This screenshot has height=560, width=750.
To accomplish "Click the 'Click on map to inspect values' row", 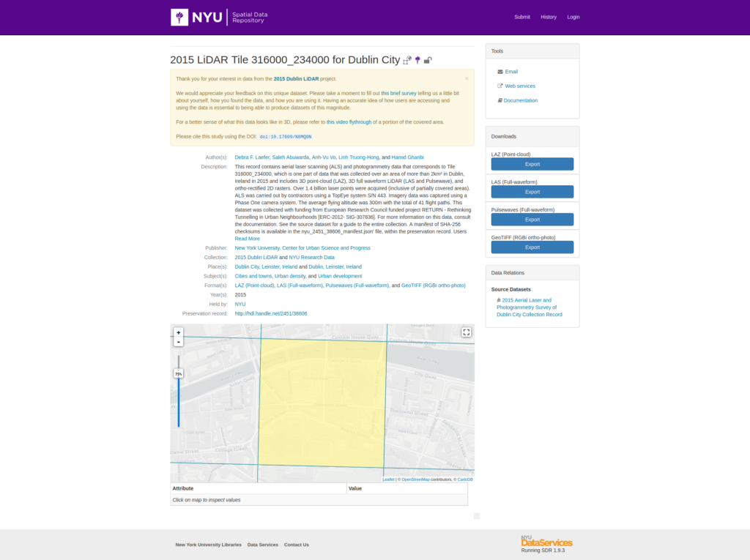I will tap(319, 500).
